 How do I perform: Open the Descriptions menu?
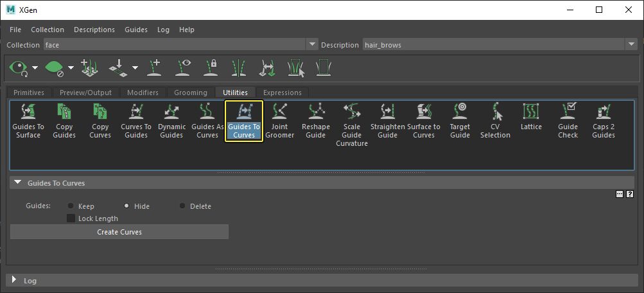pos(94,30)
